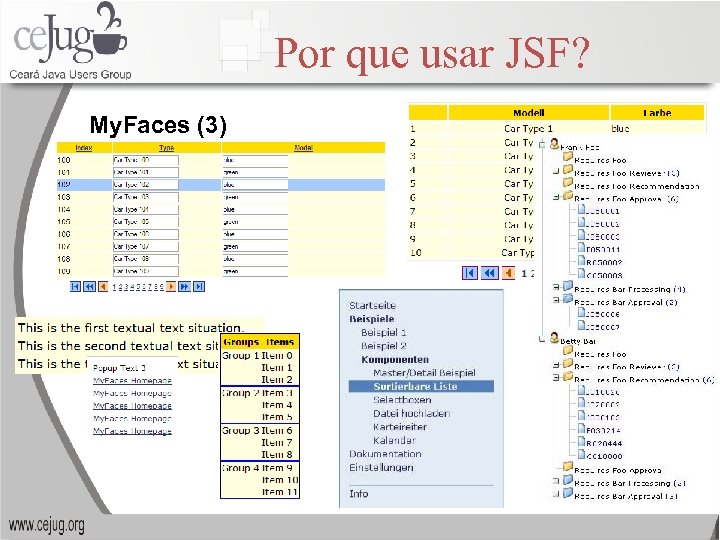Select the Sortierbare Liste menu entry
Image resolution: width=720 pixels, height=540 pixels.
click(421, 386)
